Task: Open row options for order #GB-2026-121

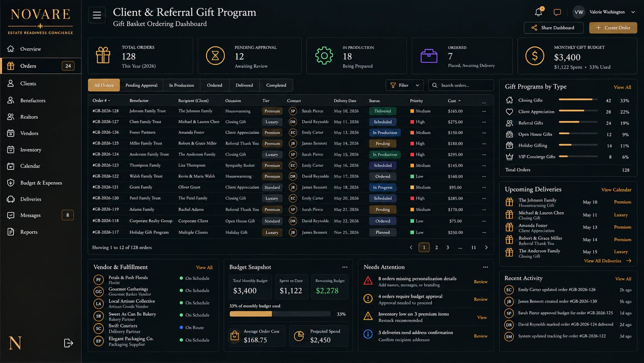Action: coord(484,187)
